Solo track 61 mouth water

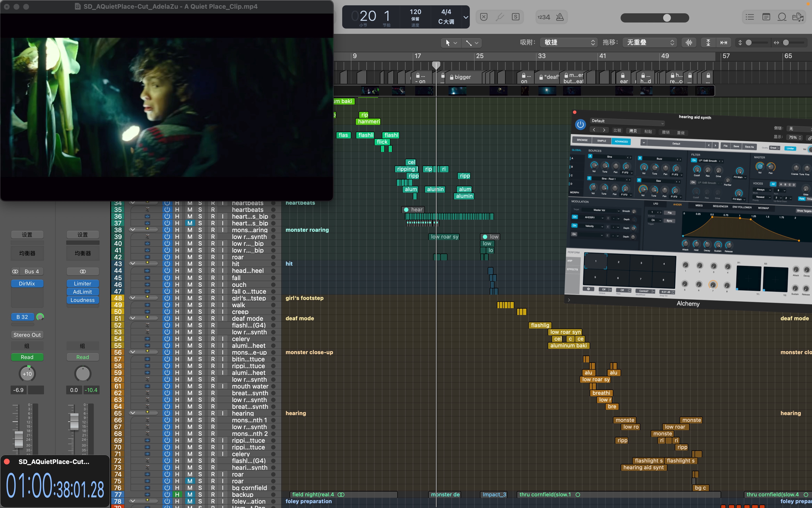click(x=200, y=386)
